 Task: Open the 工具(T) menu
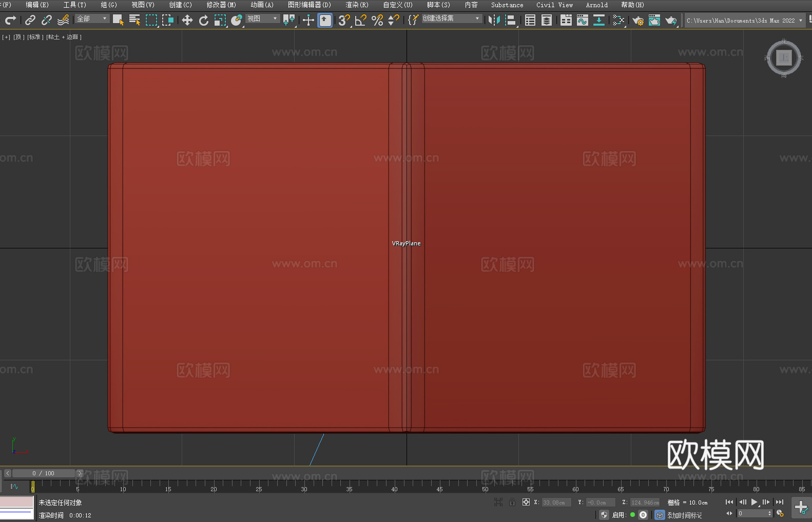click(x=75, y=5)
